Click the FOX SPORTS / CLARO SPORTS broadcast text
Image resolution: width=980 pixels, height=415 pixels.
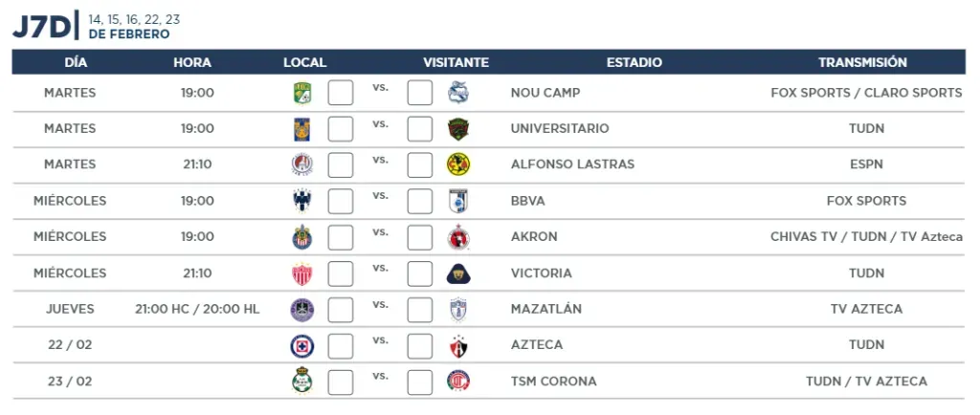pyautogui.click(x=866, y=93)
